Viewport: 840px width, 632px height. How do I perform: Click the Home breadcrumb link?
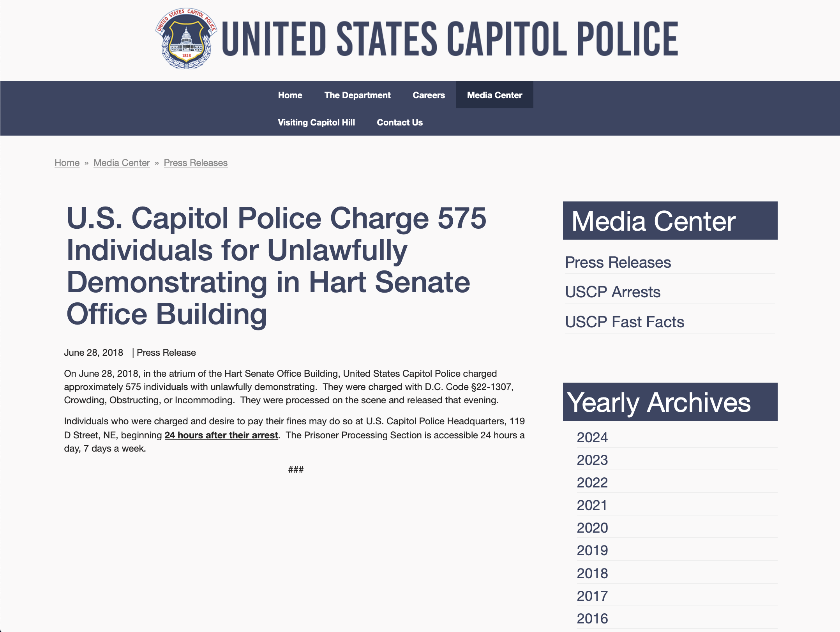(67, 163)
